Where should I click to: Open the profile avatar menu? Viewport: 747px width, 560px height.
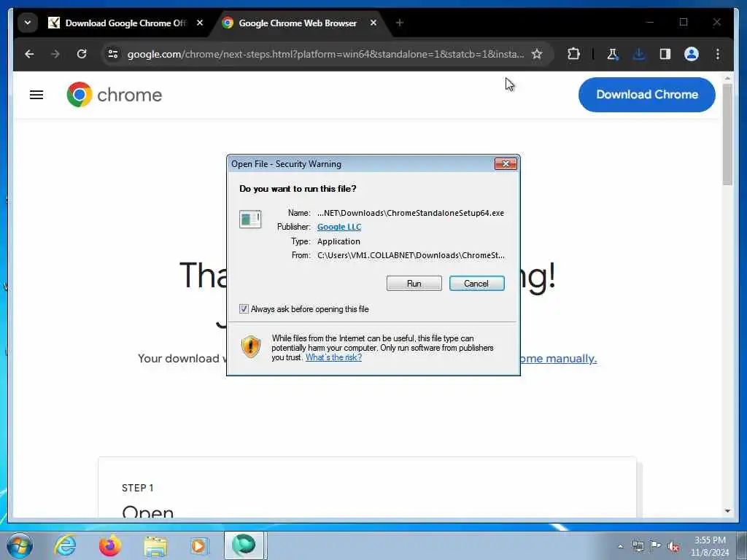point(692,54)
